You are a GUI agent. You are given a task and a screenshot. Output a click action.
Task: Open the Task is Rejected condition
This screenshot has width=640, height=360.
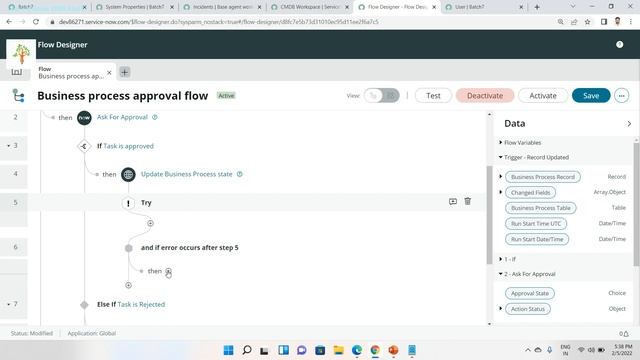point(141,304)
